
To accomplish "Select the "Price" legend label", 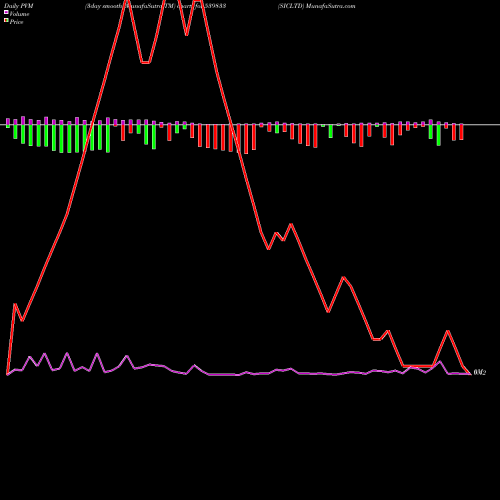I will tap(16, 22).
